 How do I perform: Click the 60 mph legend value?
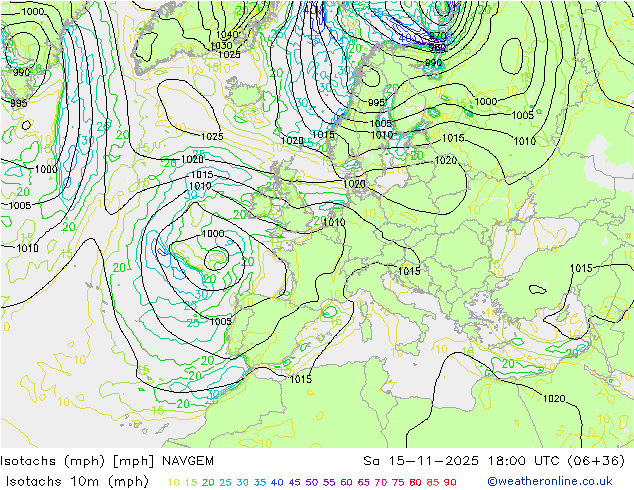tap(346, 482)
